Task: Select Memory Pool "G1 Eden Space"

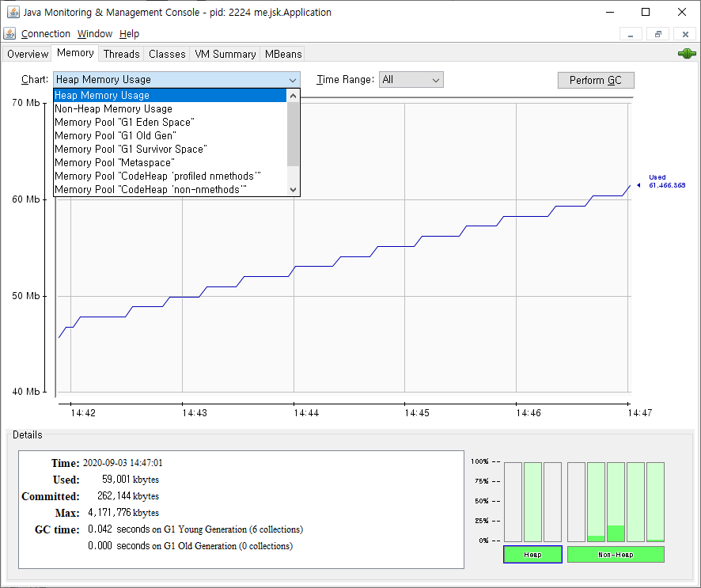Action: point(170,122)
